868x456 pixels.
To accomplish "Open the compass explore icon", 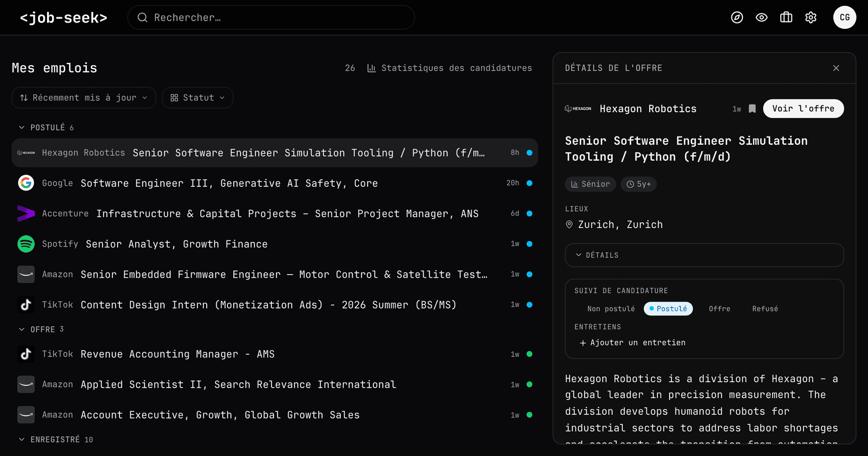I will (x=737, y=18).
